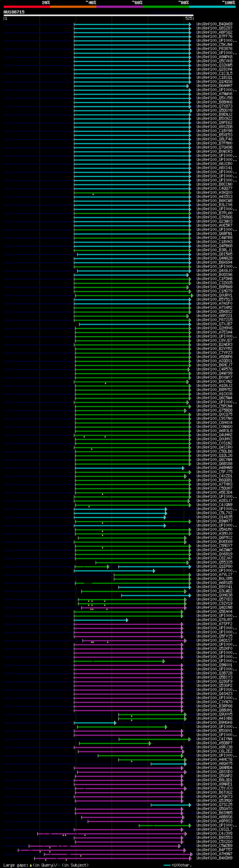Select label UniRef100_C6SZL7
This screenshot has width=239, height=868.
tap(214, 830)
